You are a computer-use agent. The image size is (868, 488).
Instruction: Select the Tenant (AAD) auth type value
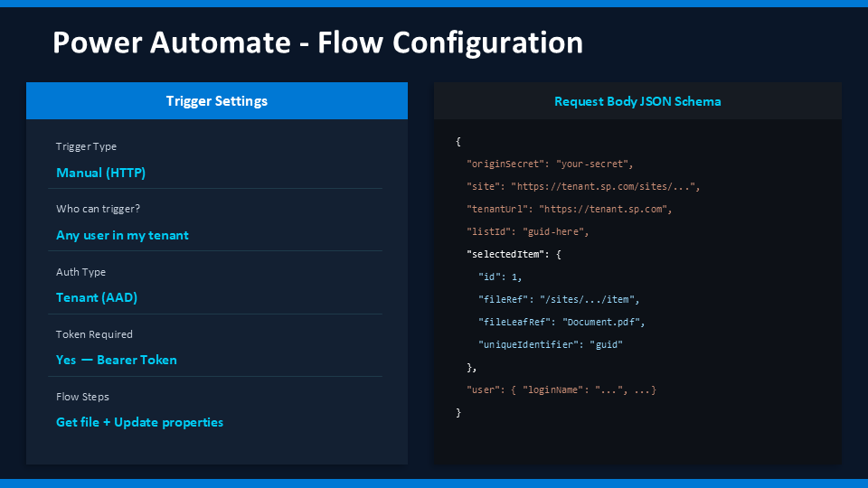pyautogui.click(x=97, y=297)
